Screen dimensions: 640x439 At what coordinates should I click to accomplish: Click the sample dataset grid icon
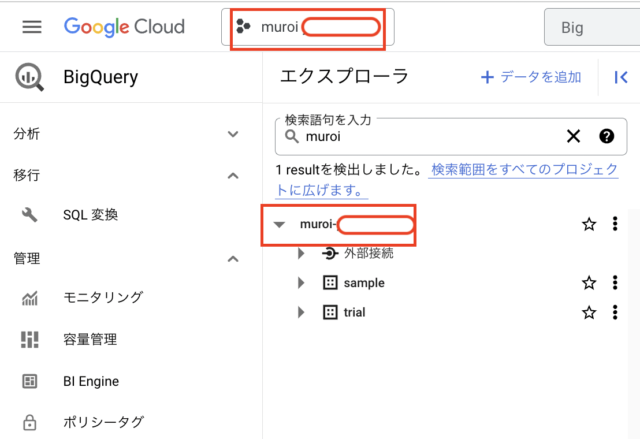(330, 282)
